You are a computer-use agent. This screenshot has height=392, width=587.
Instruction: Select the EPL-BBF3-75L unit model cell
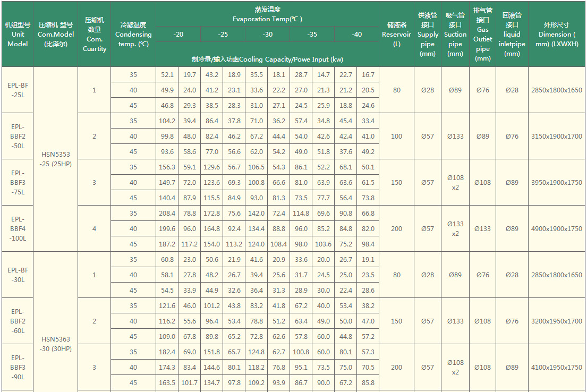click(18, 182)
